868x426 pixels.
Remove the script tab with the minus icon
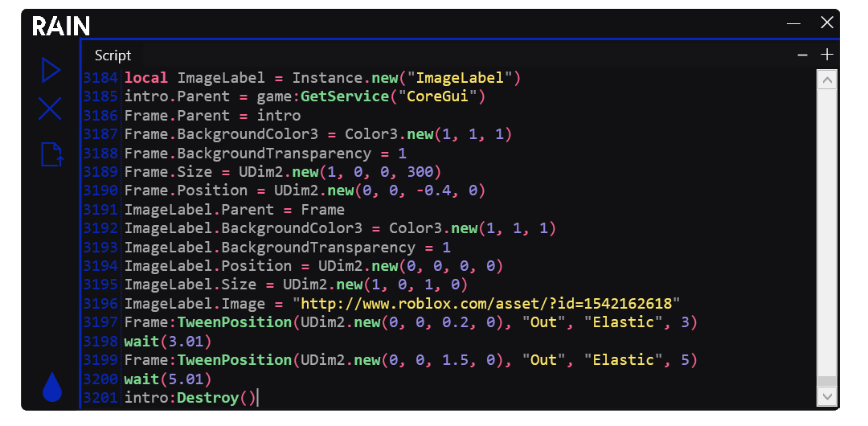tap(802, 55)
